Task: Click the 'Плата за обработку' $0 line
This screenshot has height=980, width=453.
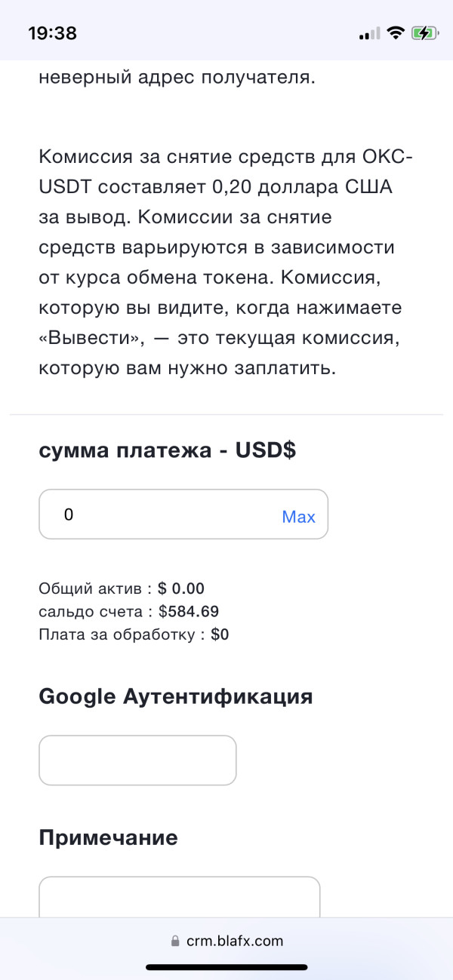Action: coord(134,634)
